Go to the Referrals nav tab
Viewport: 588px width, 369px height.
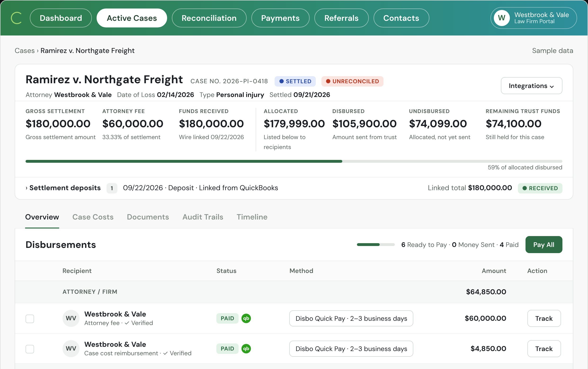(341, 18)
